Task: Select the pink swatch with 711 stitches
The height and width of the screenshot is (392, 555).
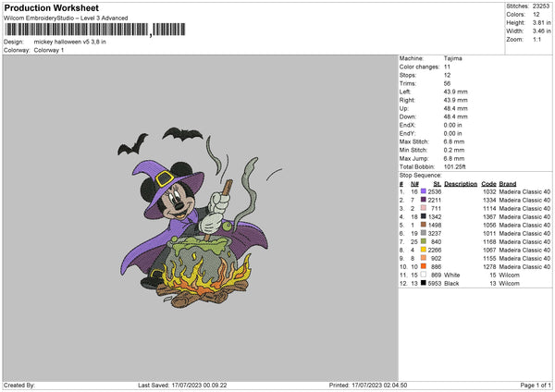Action: coord(424,208)
